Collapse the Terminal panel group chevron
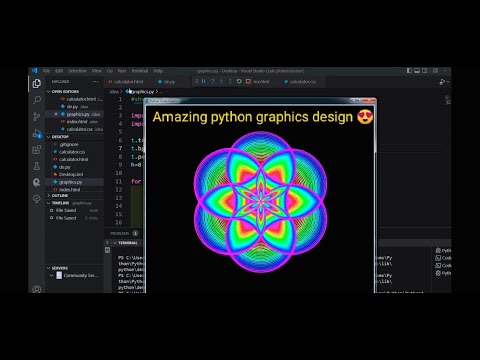Image resolution: width=480 pixels, height=360 pixels. [115, 243]
